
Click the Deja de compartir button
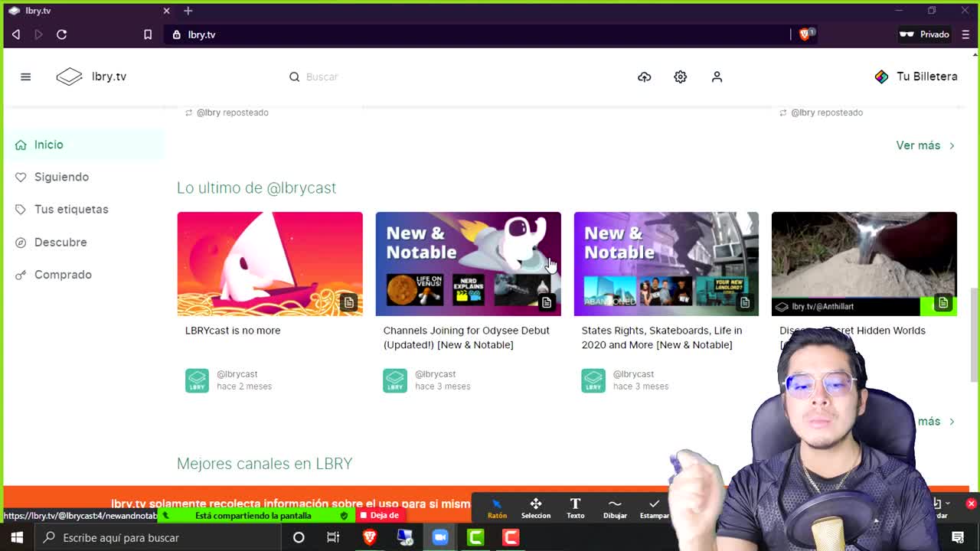381,515
